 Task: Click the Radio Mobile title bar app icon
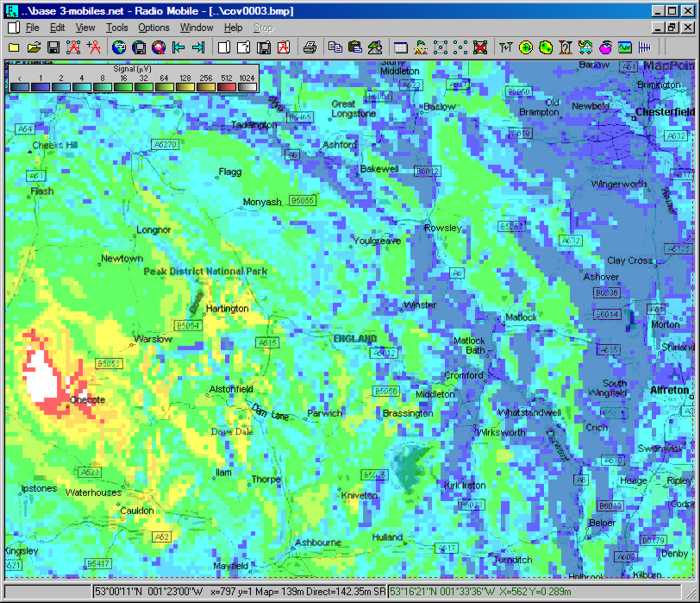click(x=12, y=11)
